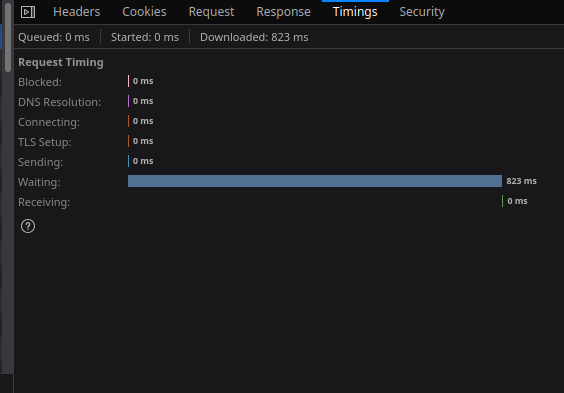Click the Waiting 823 ms timing bar

315,181
